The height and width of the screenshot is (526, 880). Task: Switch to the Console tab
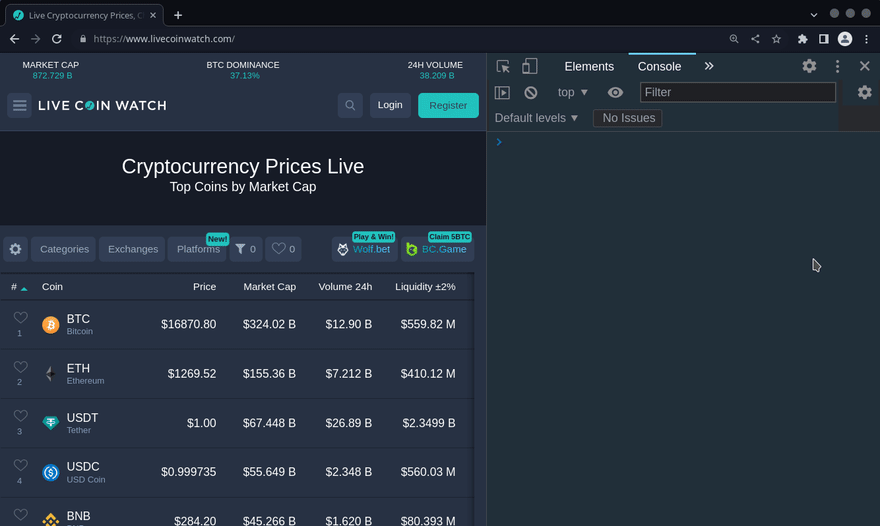(659, 66)
